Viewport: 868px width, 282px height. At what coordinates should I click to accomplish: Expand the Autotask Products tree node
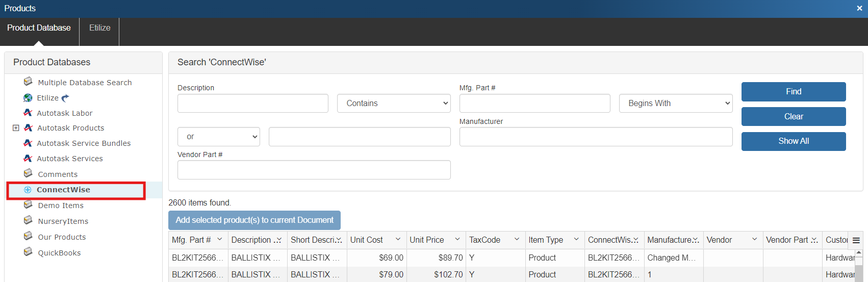[x=16, y=128]
